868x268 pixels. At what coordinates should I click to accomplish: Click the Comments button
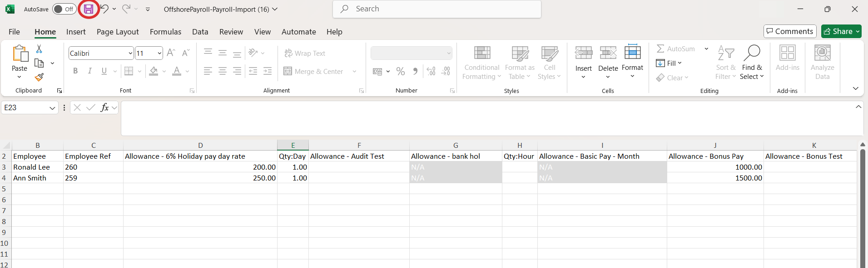pos(790,31)
